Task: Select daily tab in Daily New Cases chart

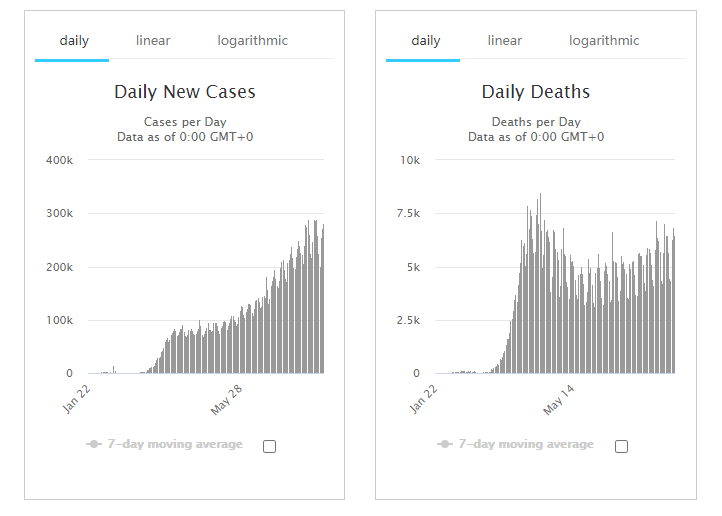Action: [x=74, y=41]
